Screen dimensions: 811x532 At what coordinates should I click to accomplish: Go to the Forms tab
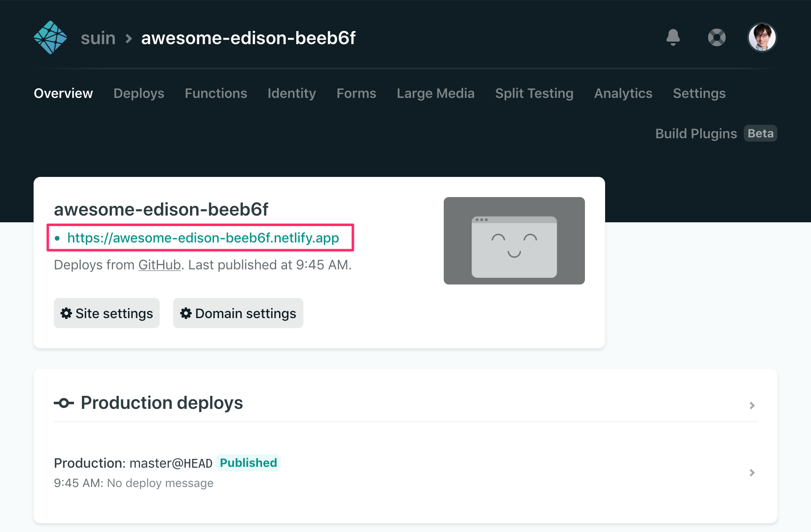click(356, 93)
